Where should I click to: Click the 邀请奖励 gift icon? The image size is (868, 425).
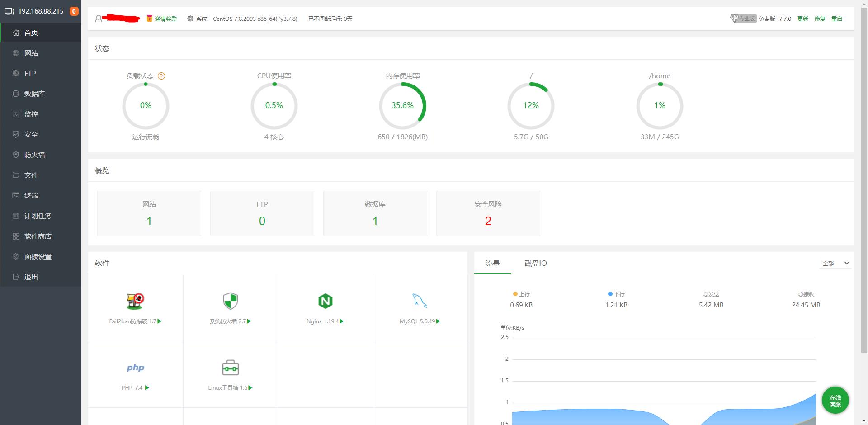149,19
